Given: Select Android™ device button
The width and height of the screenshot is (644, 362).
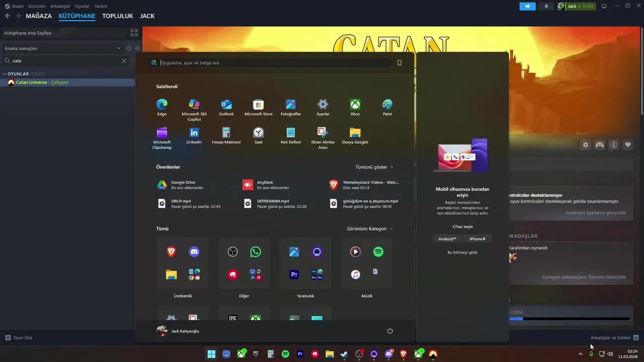Looking at the screenshot, I should tap(447, 239).
